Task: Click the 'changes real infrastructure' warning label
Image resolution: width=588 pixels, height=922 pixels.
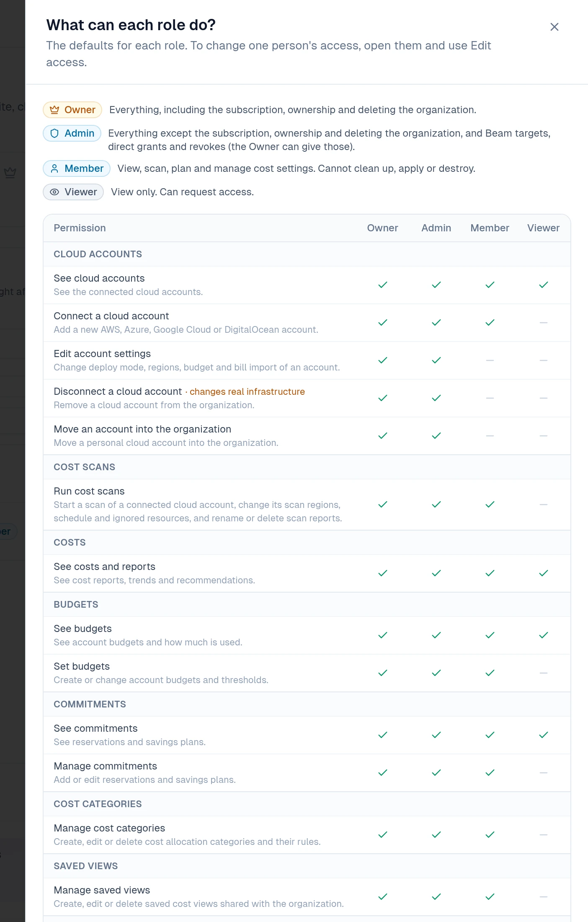Action: (x=247, y=391)
